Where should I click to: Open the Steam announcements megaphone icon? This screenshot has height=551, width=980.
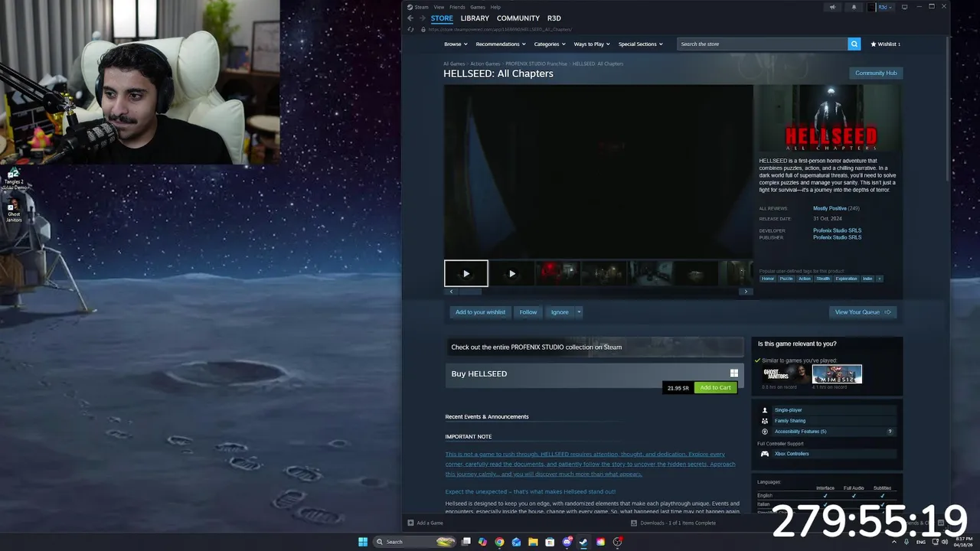click(x=832, y=7)
